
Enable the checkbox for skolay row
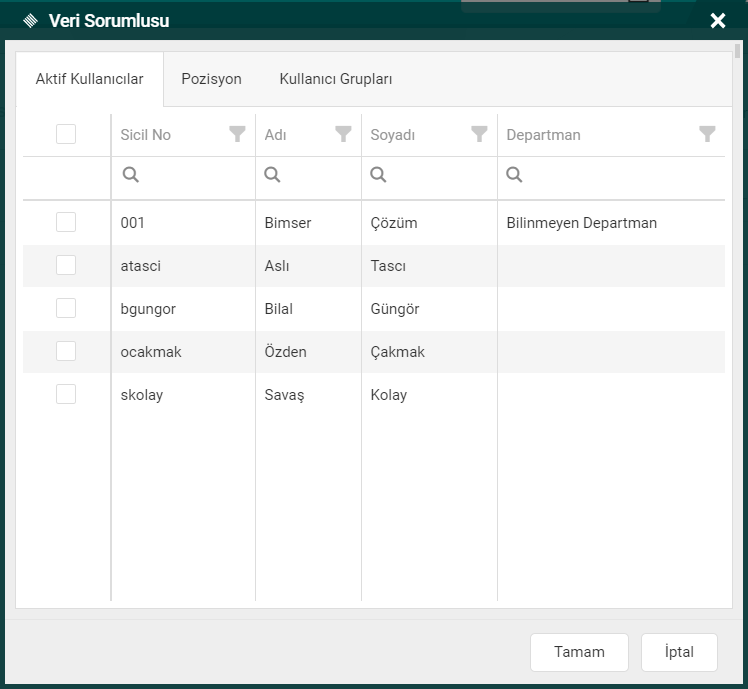click(x=66, y=394)
